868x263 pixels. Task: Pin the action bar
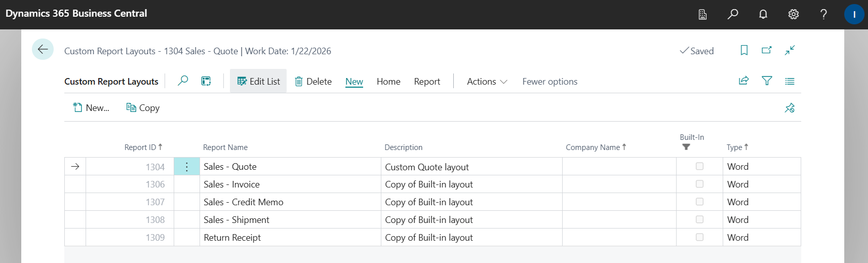point(790,108)
